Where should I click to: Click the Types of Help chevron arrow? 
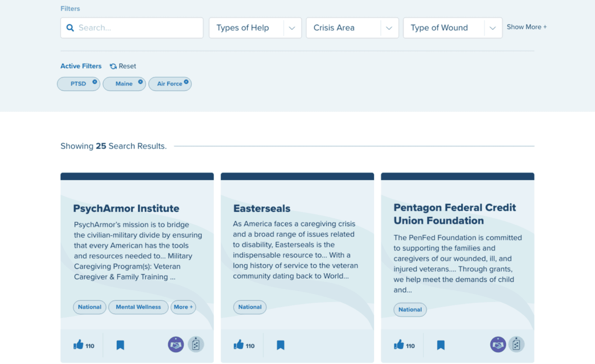(x=292, y=28)
